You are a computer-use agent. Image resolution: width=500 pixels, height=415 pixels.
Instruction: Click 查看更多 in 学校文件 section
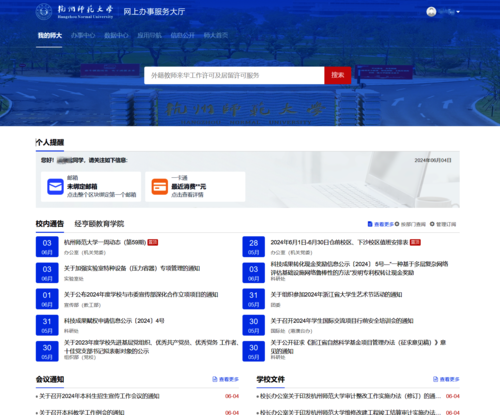449,379
